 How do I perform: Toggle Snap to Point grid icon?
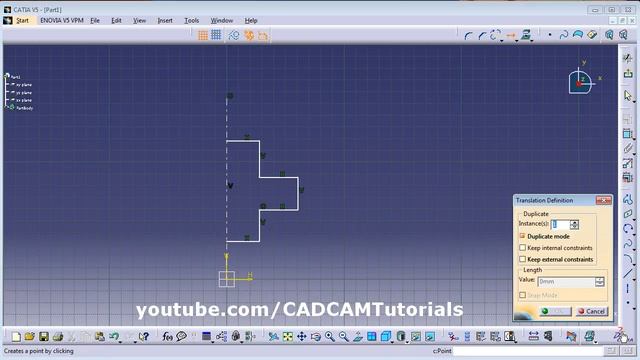point(216,35)
